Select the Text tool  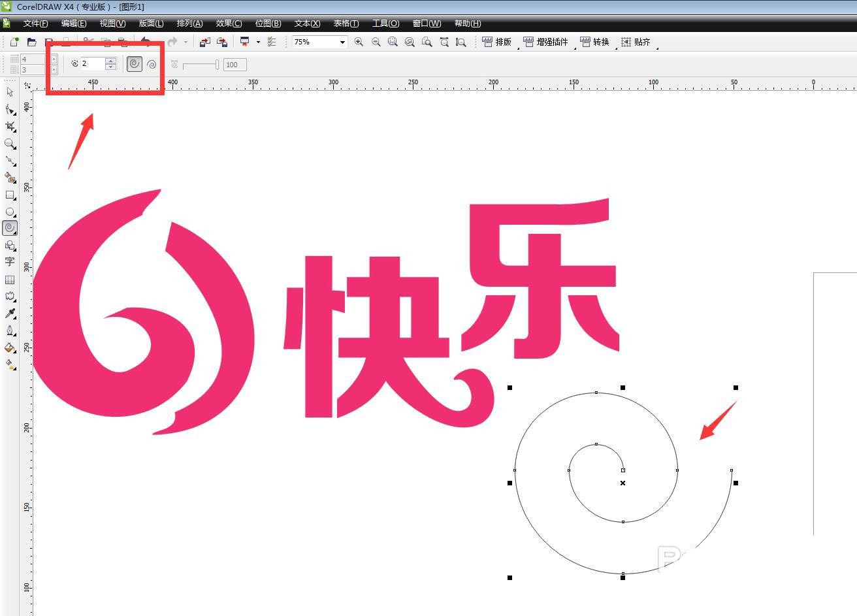10,262
